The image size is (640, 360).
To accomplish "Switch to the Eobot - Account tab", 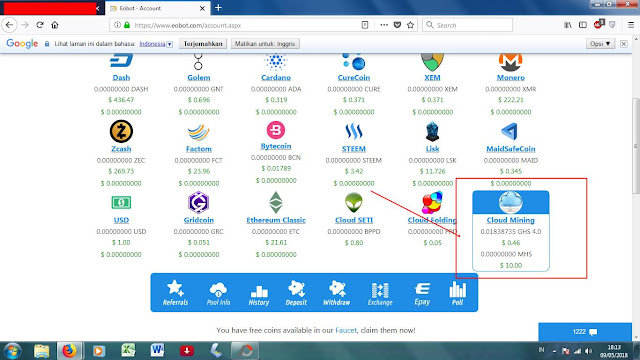I will click(x=157, y=8).
